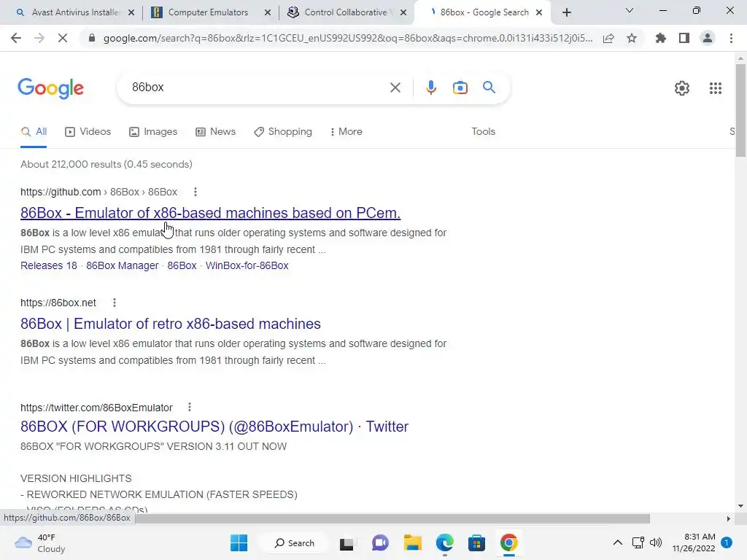Screen dimensions: 747x560
Task: Open 86Box Emulator of retro x86-based machines link
Action: pos(171,324)
